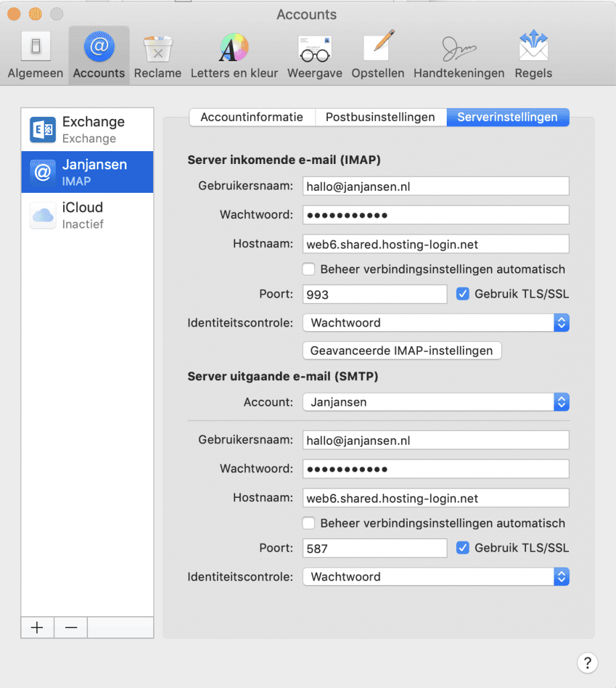Uncheck Gebruik TLS/SSL for SMTP port 587
This screenshot has height=688, width=616.
[462, 548]
